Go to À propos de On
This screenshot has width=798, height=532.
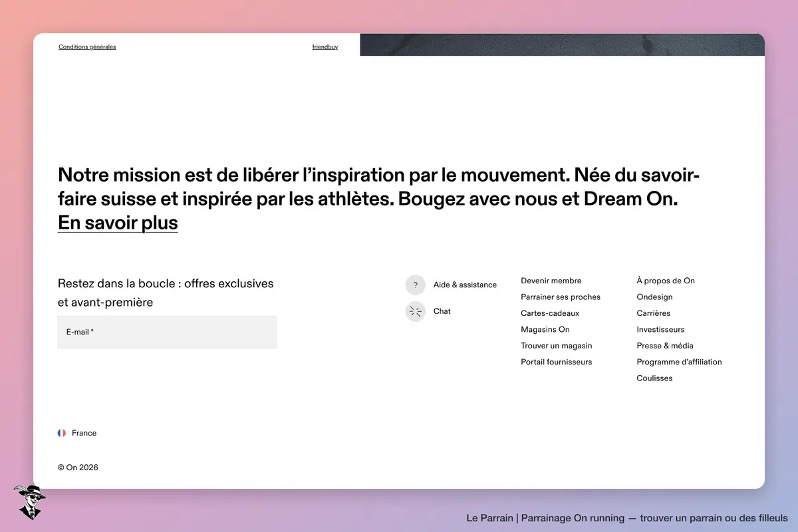tap(666, 281)
